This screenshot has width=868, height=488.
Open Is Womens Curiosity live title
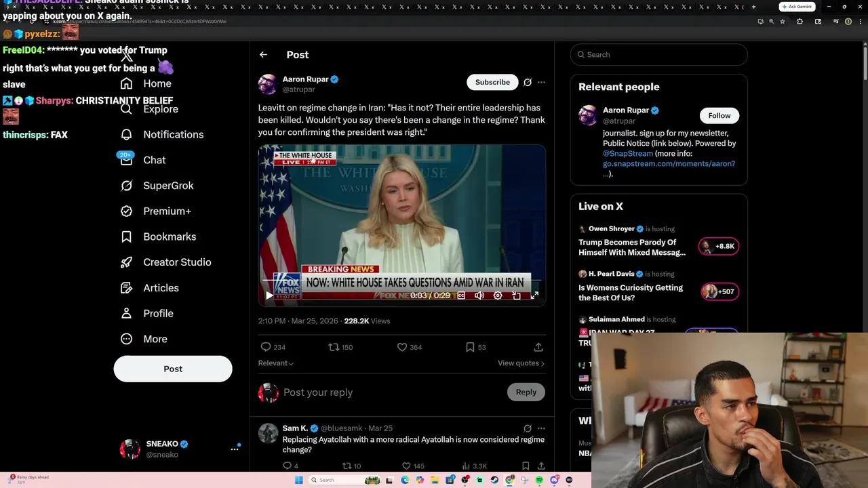pyautogui.click(x=631, y=293)
